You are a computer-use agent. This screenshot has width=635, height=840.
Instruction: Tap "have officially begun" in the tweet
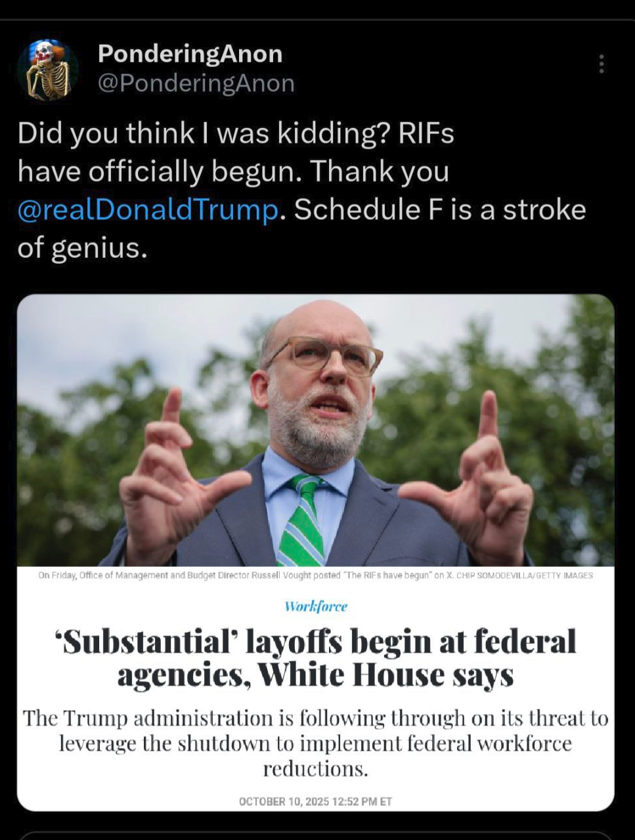pyautogui.click(x=160, y=171)
